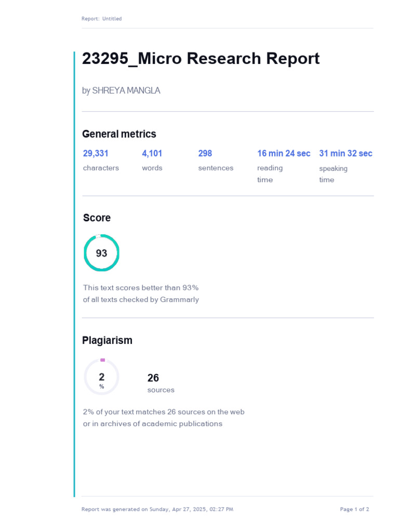Screen dimensions: 399x532
Task: Click the 31 min 32 sec speaking time
Action: pos(345,153)
